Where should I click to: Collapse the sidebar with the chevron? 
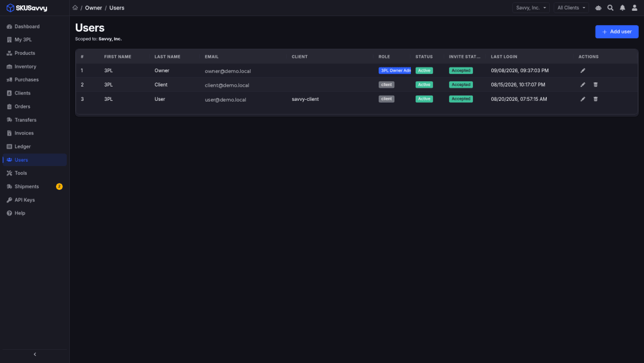coord(35,355)
